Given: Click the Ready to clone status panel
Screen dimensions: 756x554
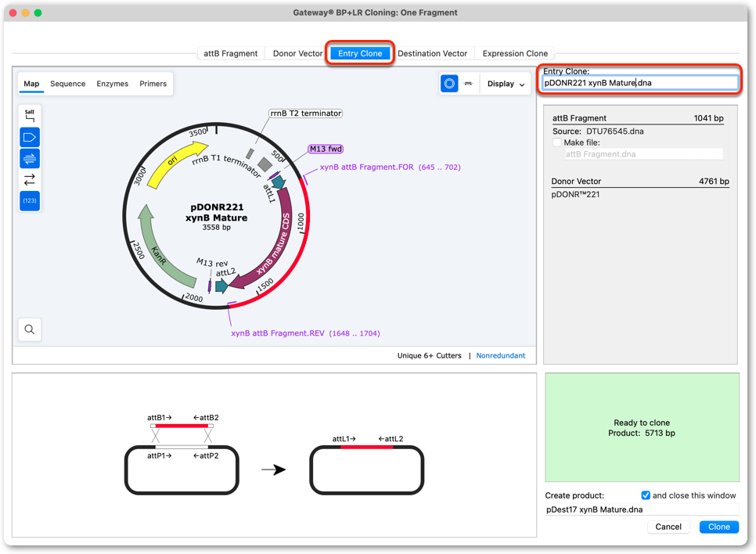Looking at the screenshot, I should [642, 427].
